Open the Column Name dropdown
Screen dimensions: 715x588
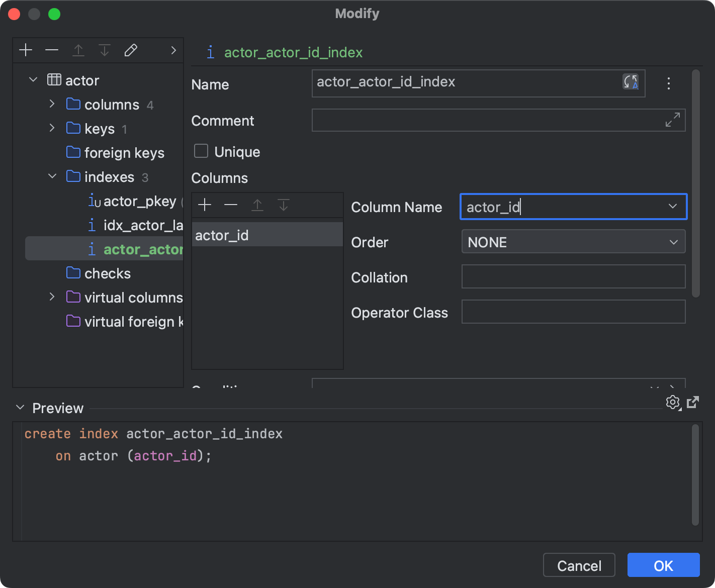[673, 207]
